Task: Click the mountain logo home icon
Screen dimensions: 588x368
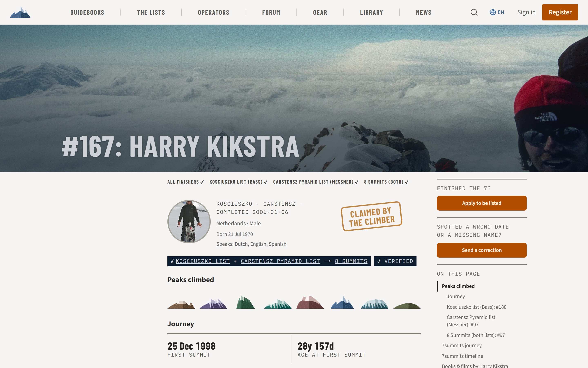Action: click(x=20, y=12)
